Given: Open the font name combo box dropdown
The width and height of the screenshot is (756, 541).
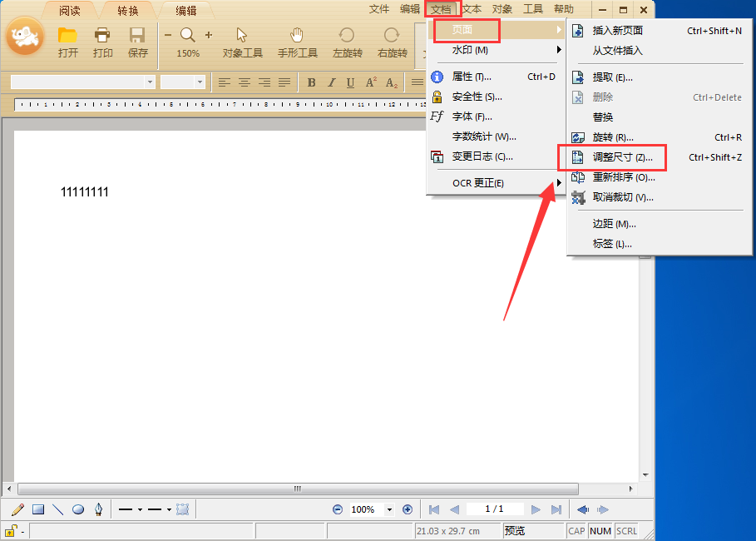Looking at the screenshot, I should coord(150,82).
